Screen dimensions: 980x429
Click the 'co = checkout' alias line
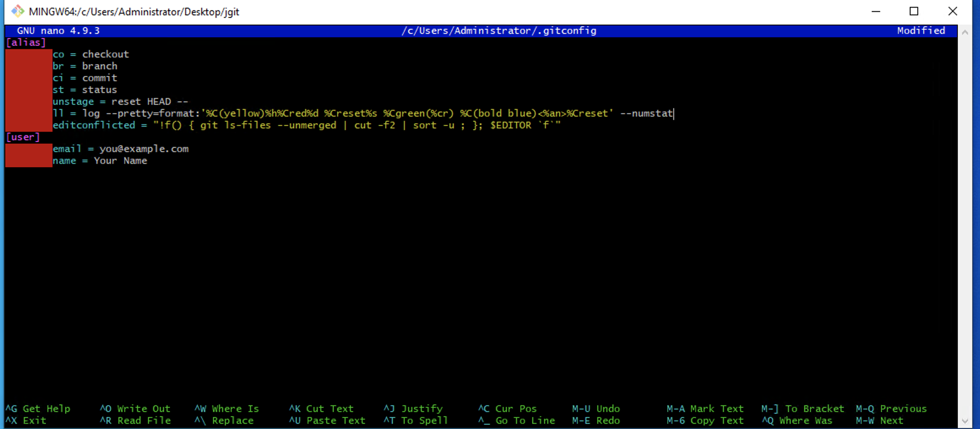91,54
